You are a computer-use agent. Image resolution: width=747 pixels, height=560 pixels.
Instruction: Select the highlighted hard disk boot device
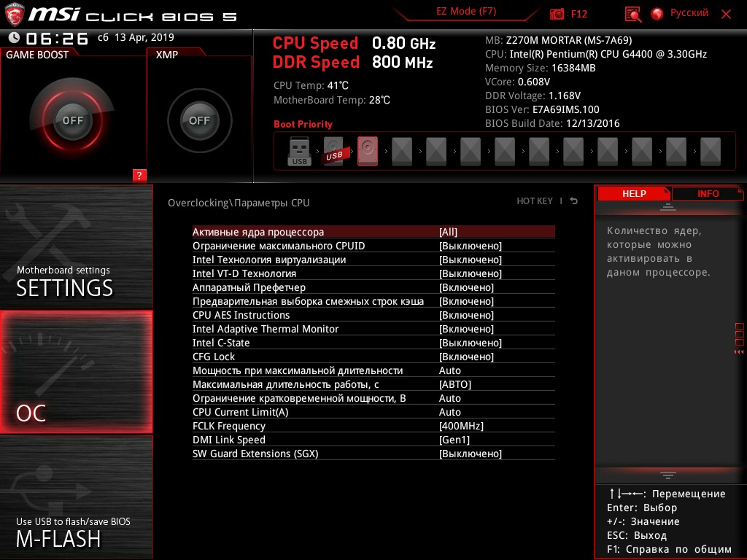(368, 152)
